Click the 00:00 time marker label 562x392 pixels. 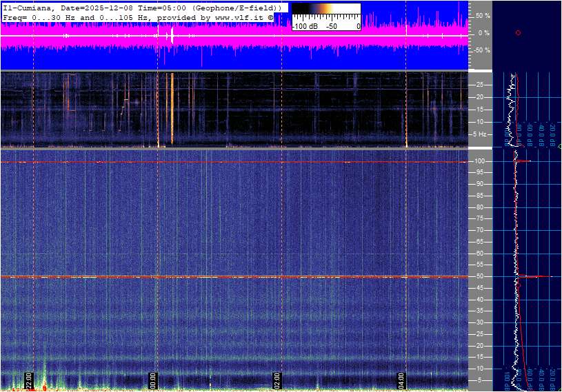(153, 380)
